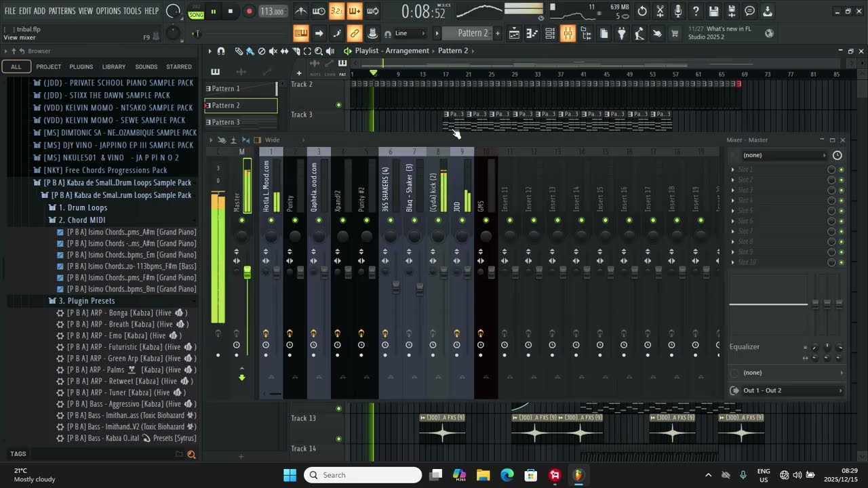Toggle the metronome icon
This screenshot has height=488, width=868.
[301, 11]
